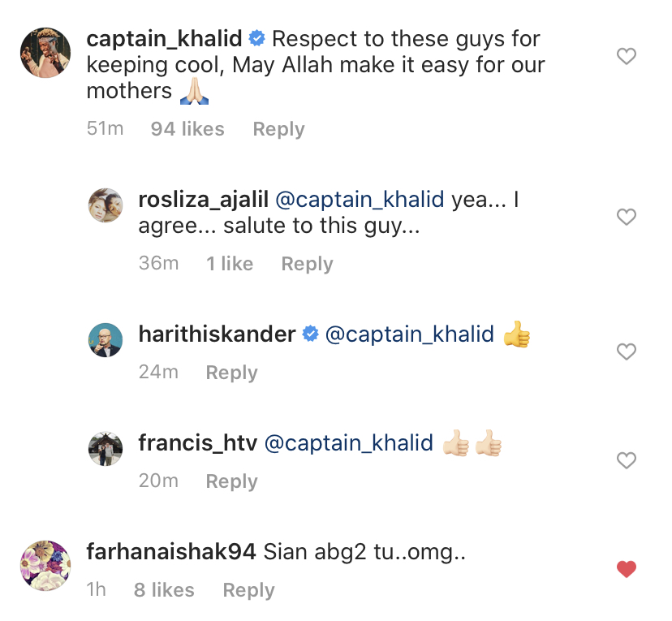Image resolution: width=672 pixels, height=621 pixels.
Task: Reply to harithiskander's thumbs-up comment
Action: click(x=231, y=373)
